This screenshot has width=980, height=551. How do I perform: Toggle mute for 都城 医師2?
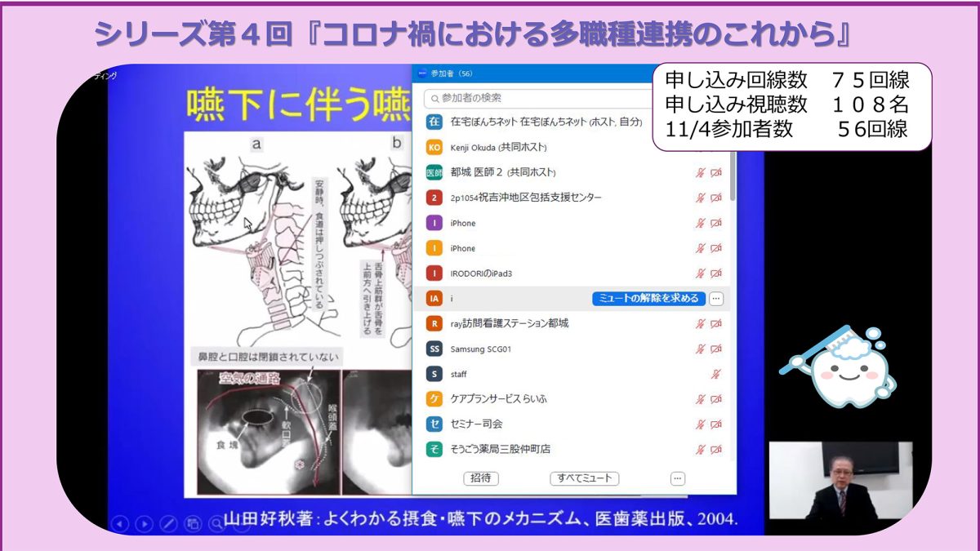click(700, 173)
